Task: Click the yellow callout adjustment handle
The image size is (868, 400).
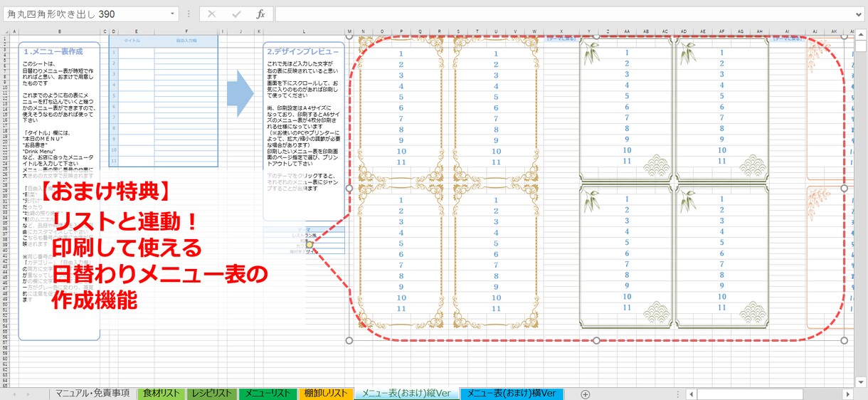Action: coord(309,245)
